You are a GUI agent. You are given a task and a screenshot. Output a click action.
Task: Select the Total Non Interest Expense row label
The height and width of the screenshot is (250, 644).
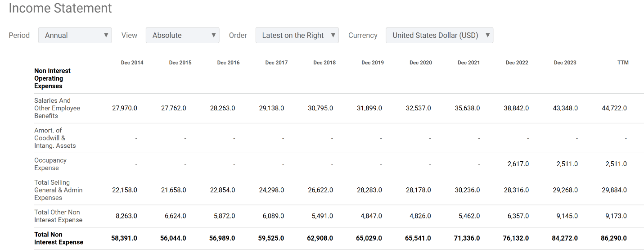click(x=59, y=238)
